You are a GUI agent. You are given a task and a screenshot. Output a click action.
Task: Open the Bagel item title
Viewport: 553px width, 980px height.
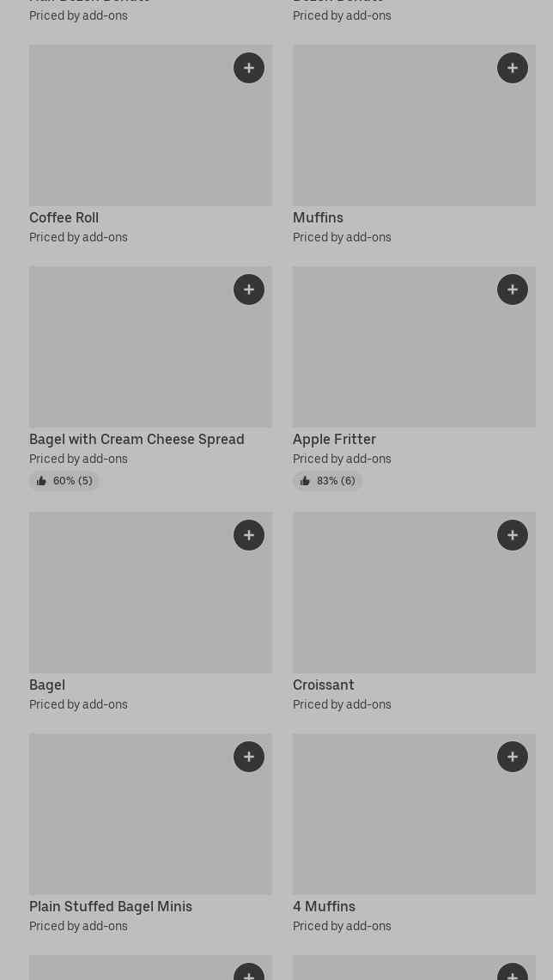click(x=47, y=685)
